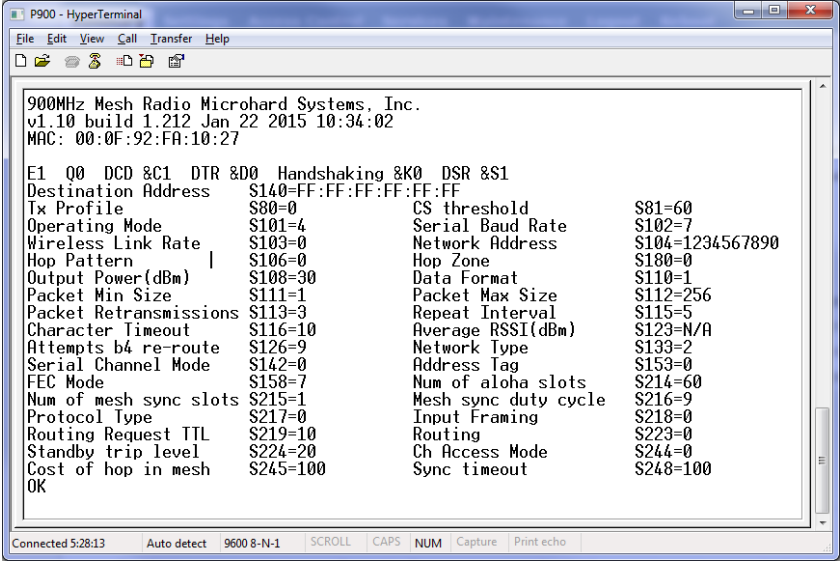The height and width of the screenshot is (561, 840).
Task: Click the Receive file toolbar icon
Action: [146, 61]
